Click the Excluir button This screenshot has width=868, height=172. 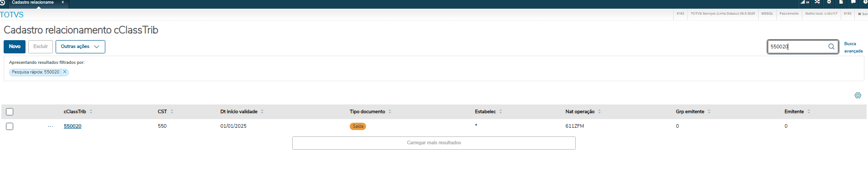(x=41, y=47)
